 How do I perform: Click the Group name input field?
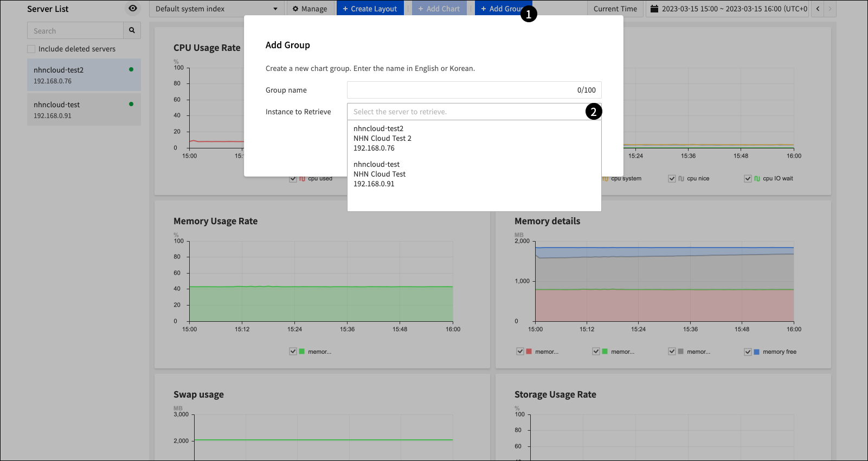(461, 90)
